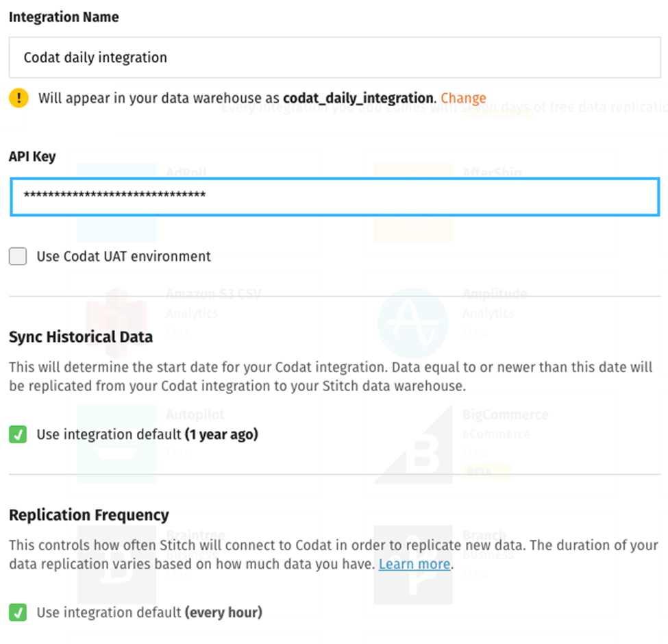Click the Branch business icon
Screen dimensions: 668x644
(x=412, y=563)
